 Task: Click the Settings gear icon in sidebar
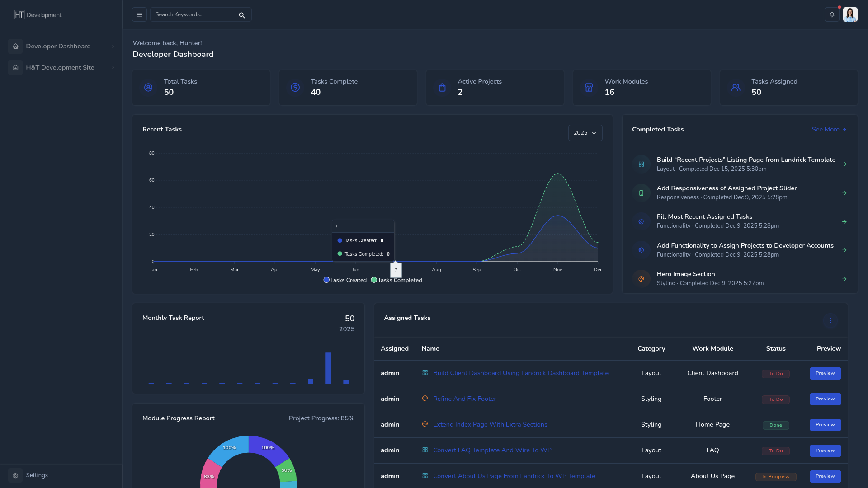(x=15, y=475)
